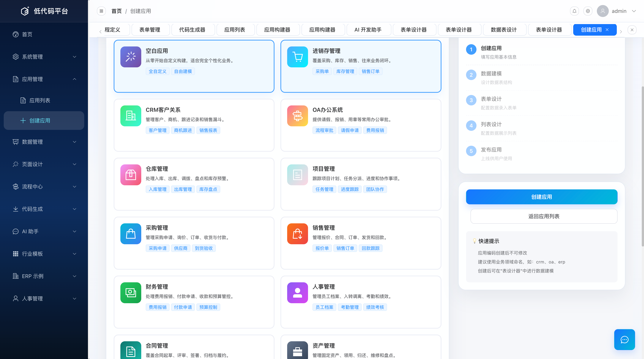This screenshot has width=644, height=359.
Task: Click step 5 发布应用
Action: [x=542, y=154]
